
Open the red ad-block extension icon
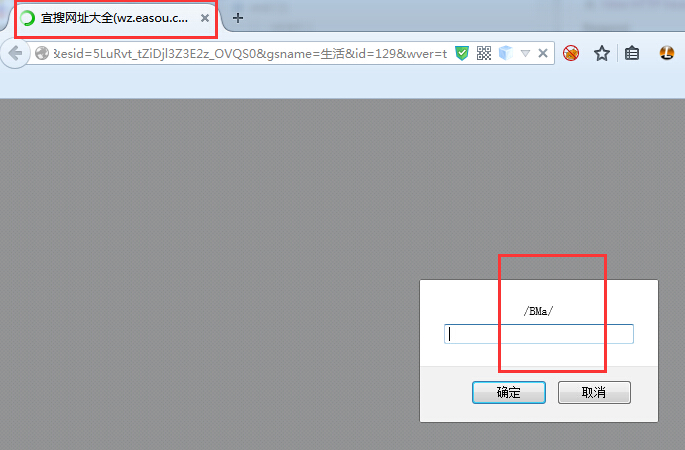(x=571, y=53)
